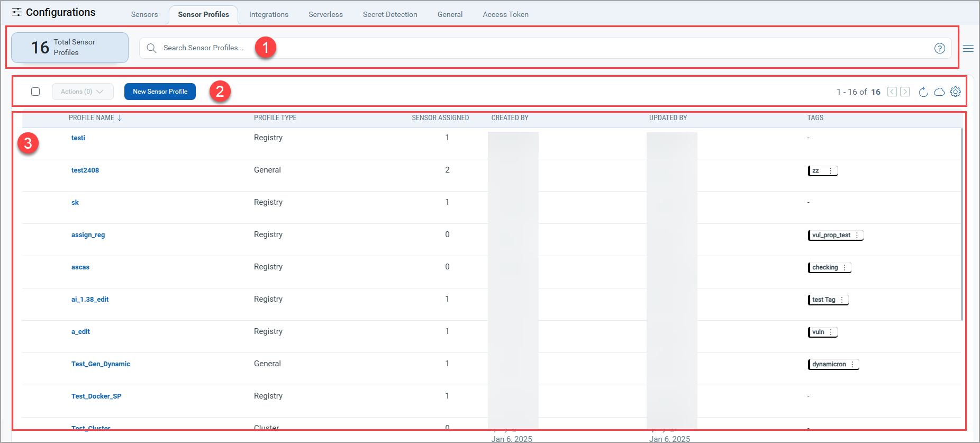Image resolution: width=980 pixels, height=443 pixels.
Task: Open table settings gear icon
Action: click(955, 92)
